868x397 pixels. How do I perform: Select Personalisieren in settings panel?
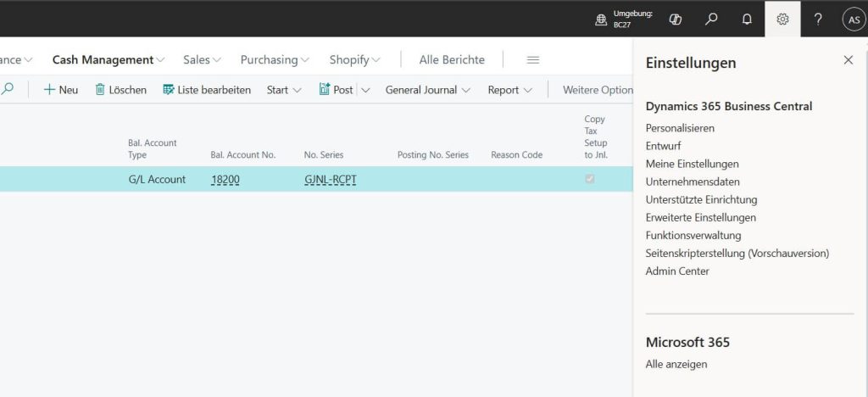[680, 128]
